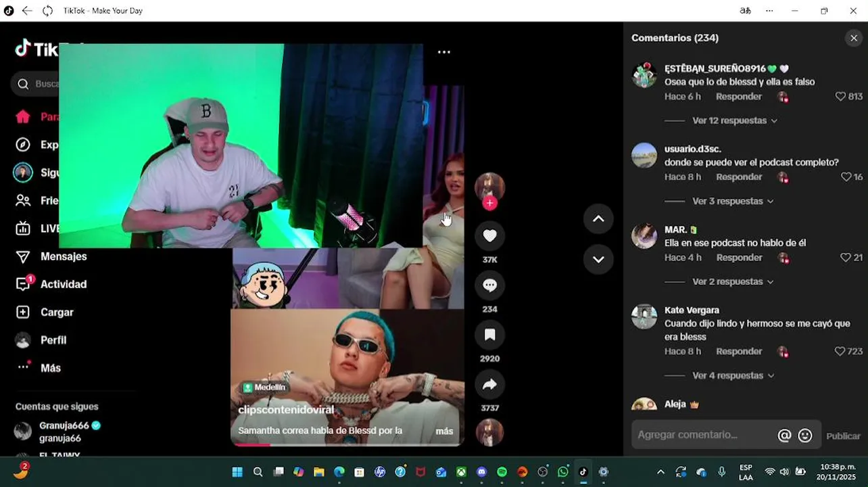Save the video with bookmark icon
The image size is (868, 487).
pyautogui.click(x=490, y=335)
